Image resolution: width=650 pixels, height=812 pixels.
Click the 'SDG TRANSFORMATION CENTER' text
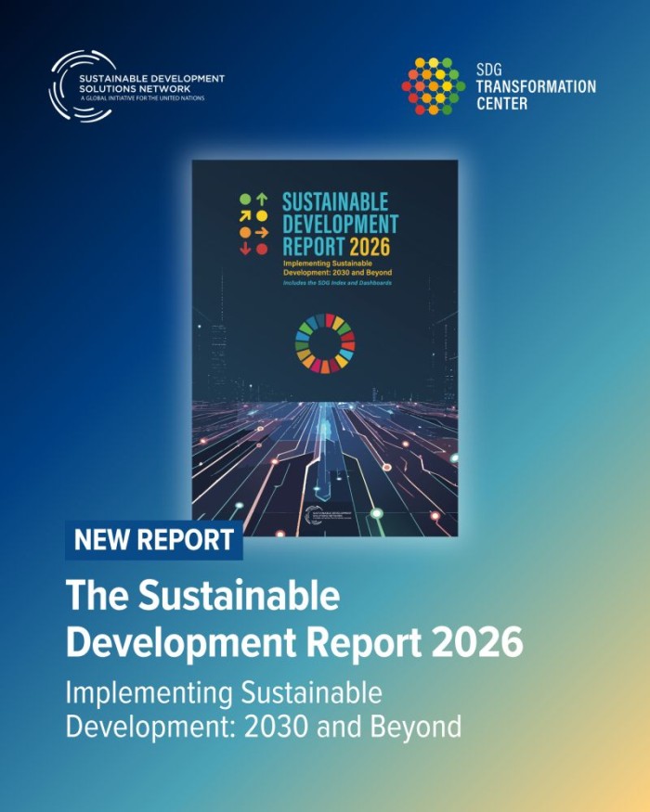(x=536, y=86)
